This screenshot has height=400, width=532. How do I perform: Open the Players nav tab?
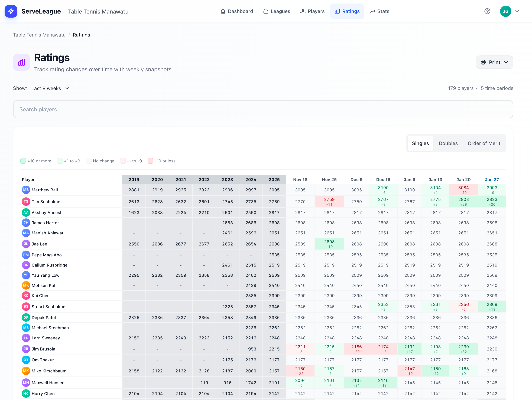(312, 11)
